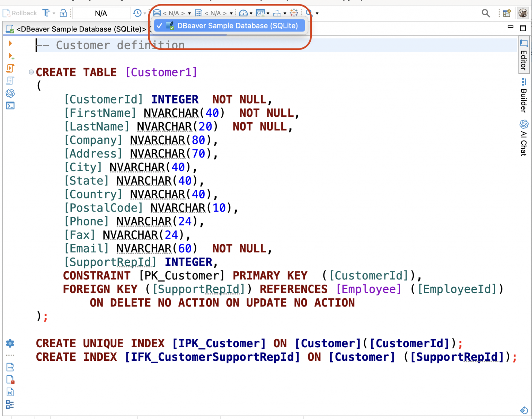Expand the transaction history dropdown arrow
The height and width of the screenshot is (419, 532).
point(145,14)
